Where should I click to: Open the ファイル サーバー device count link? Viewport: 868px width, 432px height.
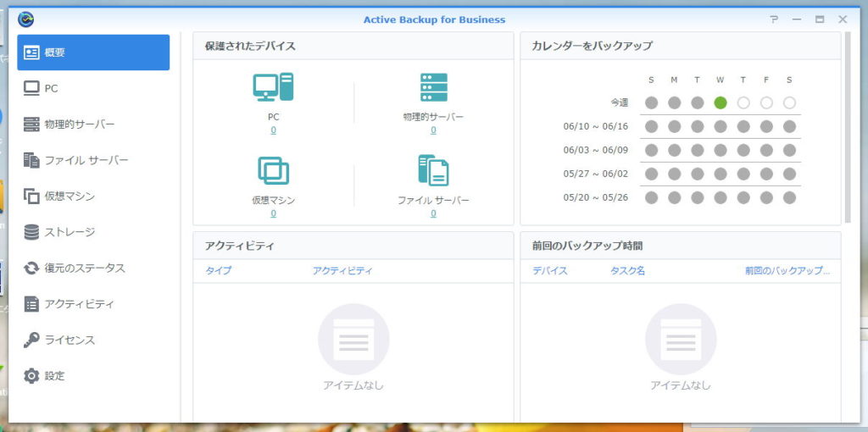pyautogui.click(x=433, y=213)
